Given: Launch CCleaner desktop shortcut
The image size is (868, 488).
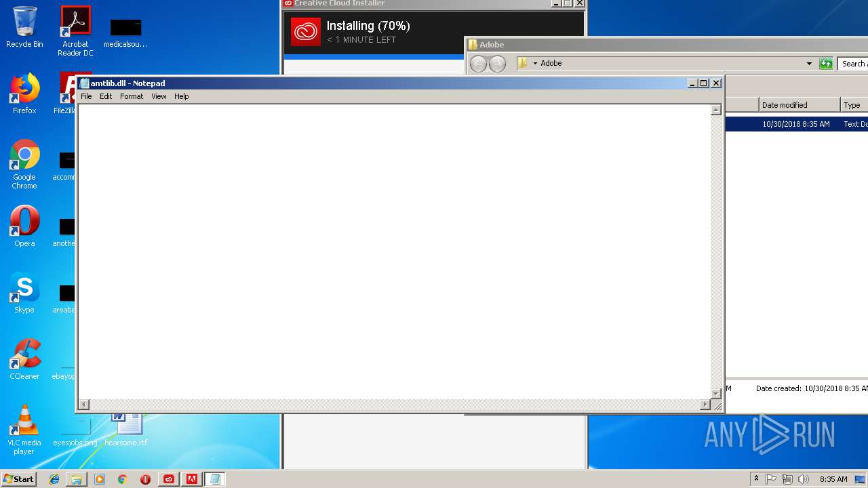Looking at the screenshot, I should [x=24, y=359].
